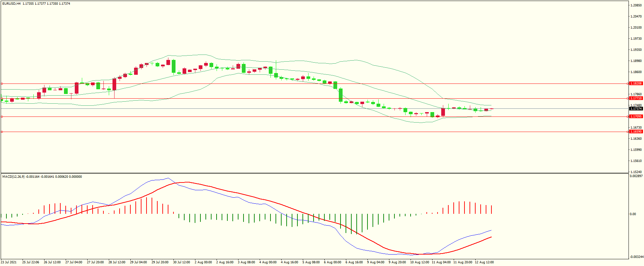644x266 pixels.
Task: Click the 3 Aug 08:00 time label
Action: (x=246, y=262)
